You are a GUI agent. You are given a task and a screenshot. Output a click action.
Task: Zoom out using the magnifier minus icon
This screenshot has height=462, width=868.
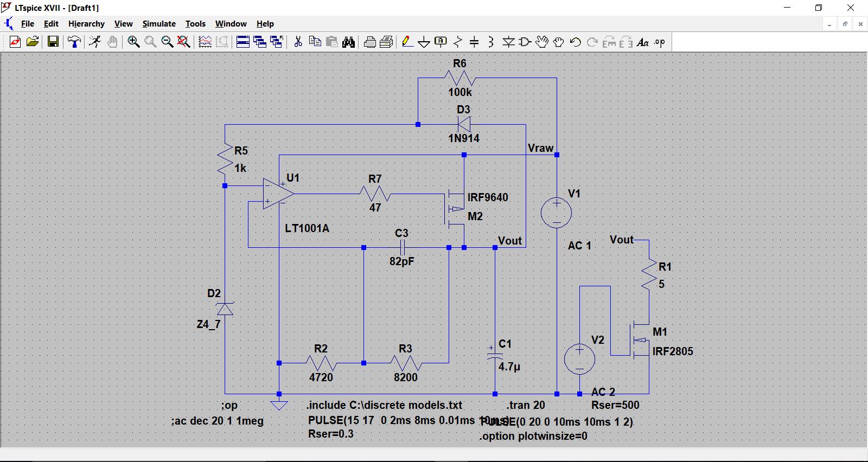167,42
